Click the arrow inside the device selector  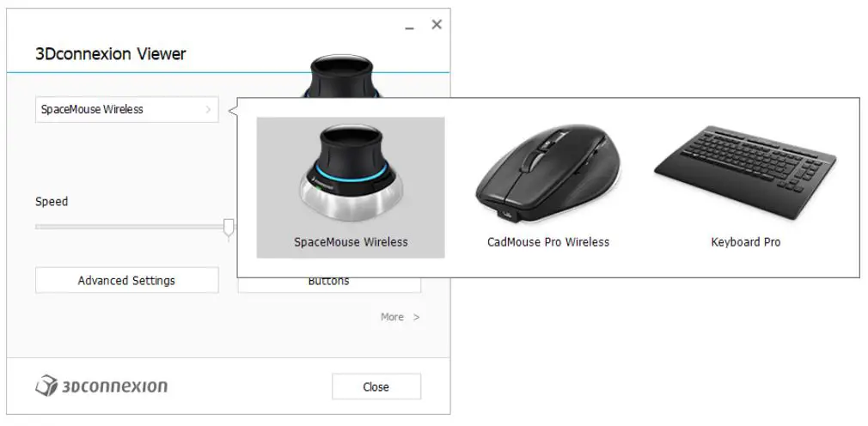tap(208, 110)
